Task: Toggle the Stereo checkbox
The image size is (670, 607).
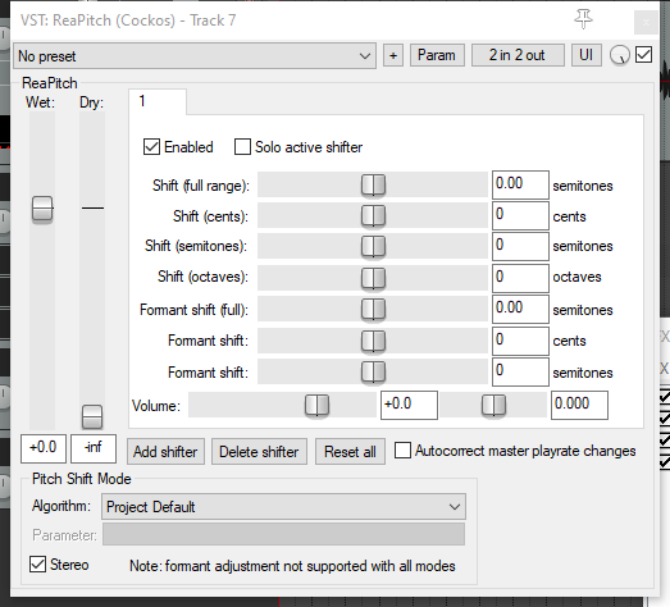Action: coord(38,564)
